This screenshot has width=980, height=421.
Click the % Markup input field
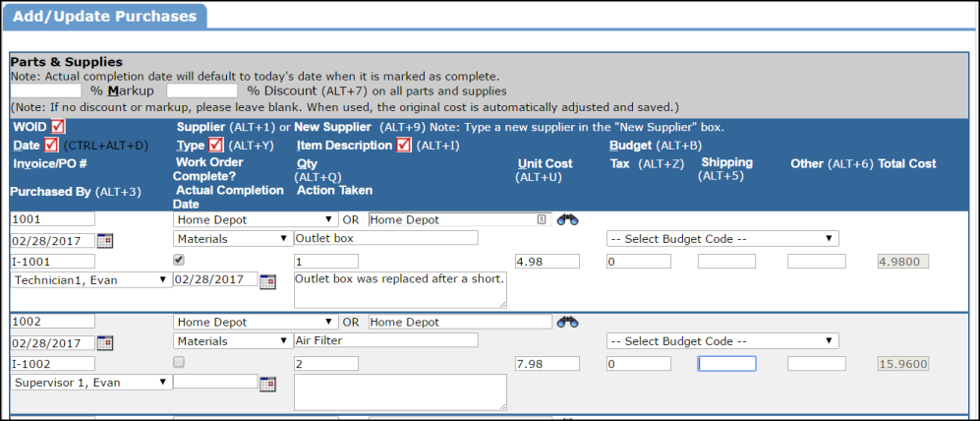(45, 90)
